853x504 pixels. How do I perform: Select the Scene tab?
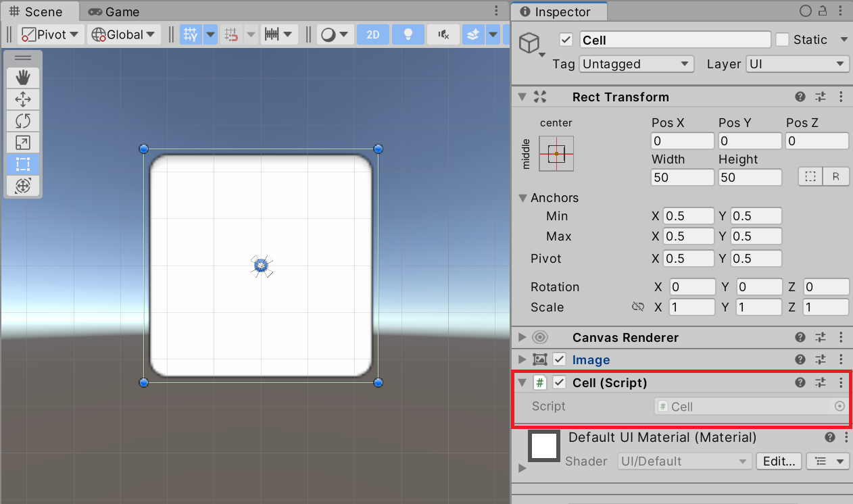(35, 11)
